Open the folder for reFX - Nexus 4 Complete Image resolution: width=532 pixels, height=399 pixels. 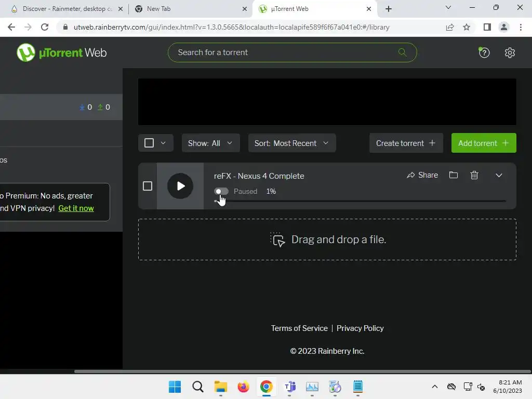pos(453,175)
